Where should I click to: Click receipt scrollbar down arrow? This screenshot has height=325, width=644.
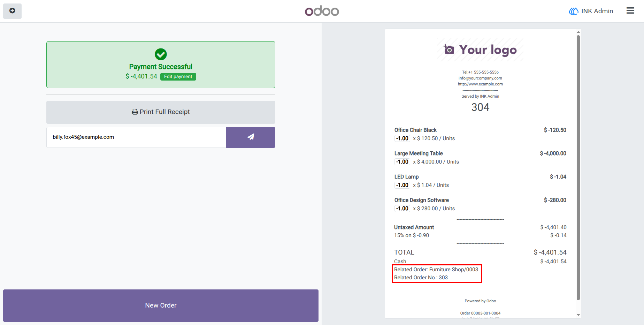pyautogui.click(x=578, y=315)
